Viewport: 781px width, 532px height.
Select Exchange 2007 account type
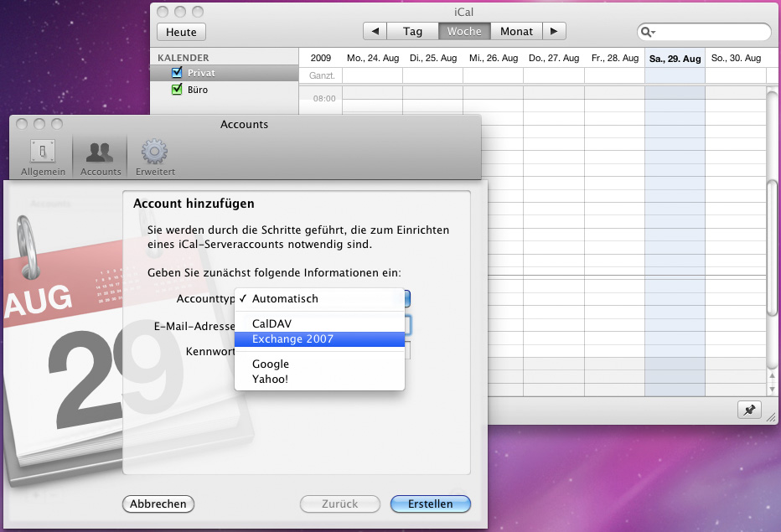319,339
